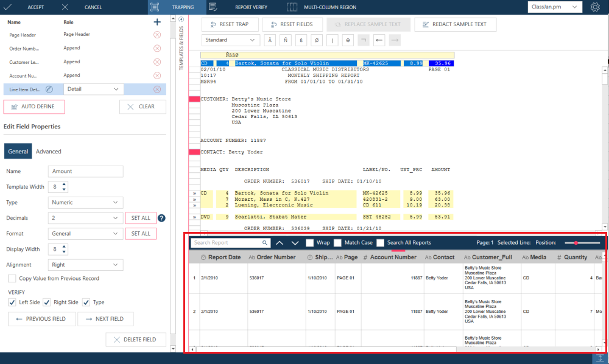This screenshot has height=364, width=609.
Task: Open settings with the gear icon
Action: [x=595, y=7]
